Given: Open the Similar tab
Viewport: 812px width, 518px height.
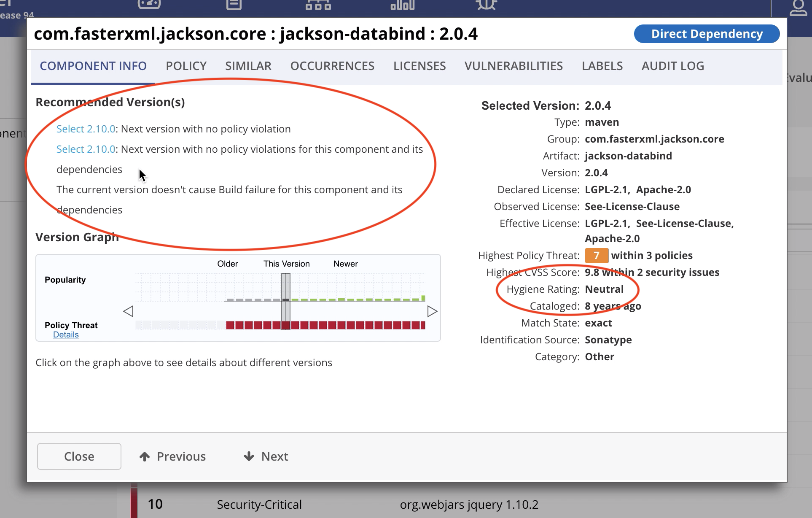Looking at the screenshot, I should (x=248, y=66).
